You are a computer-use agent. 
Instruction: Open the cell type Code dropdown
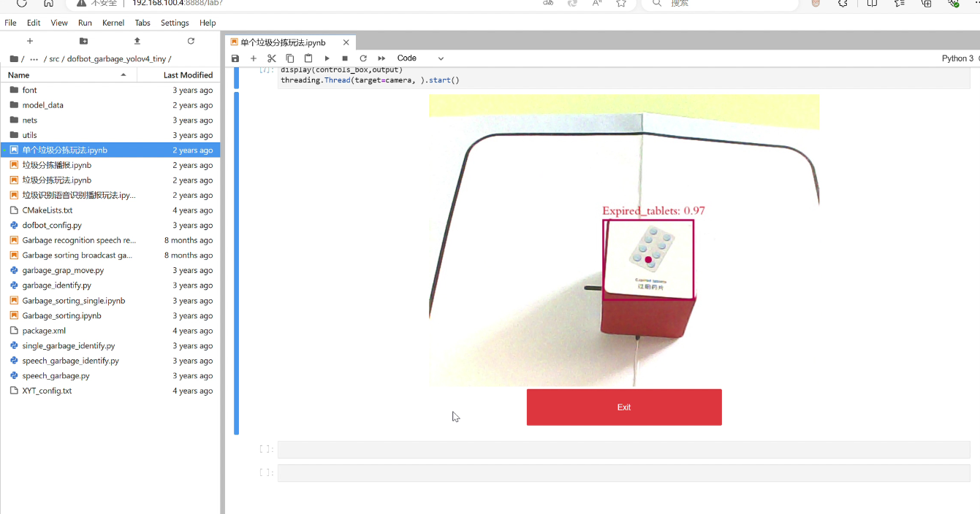pyautogui.click(x=420, y=58)
